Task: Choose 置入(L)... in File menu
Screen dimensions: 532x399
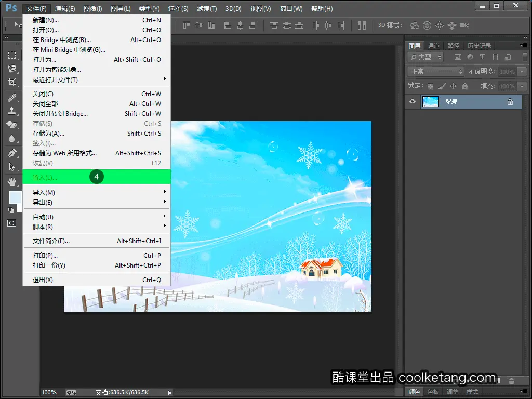Action: tap(97, 177)
